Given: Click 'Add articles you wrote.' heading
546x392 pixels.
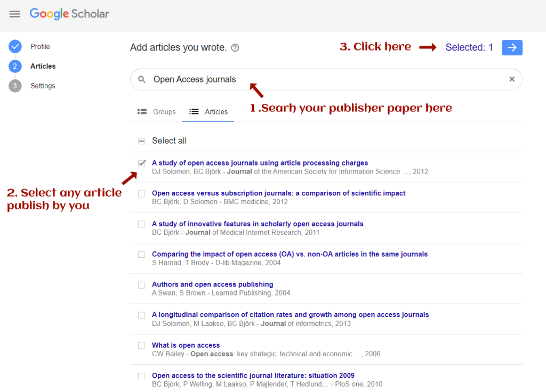Looking at the screenshot, I should [178, 47].
